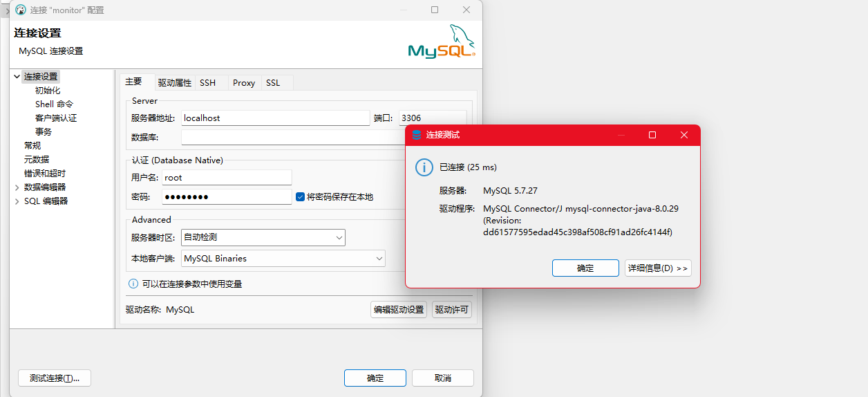Maximize the 连接测试 dialog
Image resolution: width=868 pixels, height=397 pixels.
click(x=652, y=135)
